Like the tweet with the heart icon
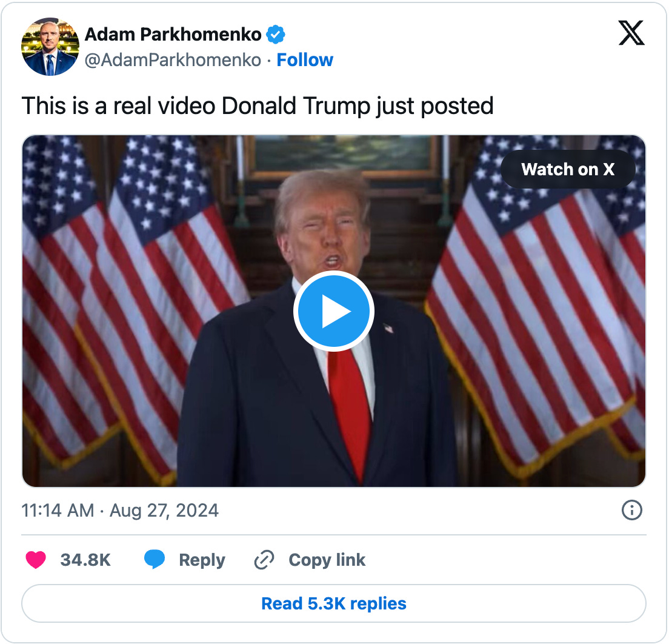The image size is (669, 644). [36, 560]
